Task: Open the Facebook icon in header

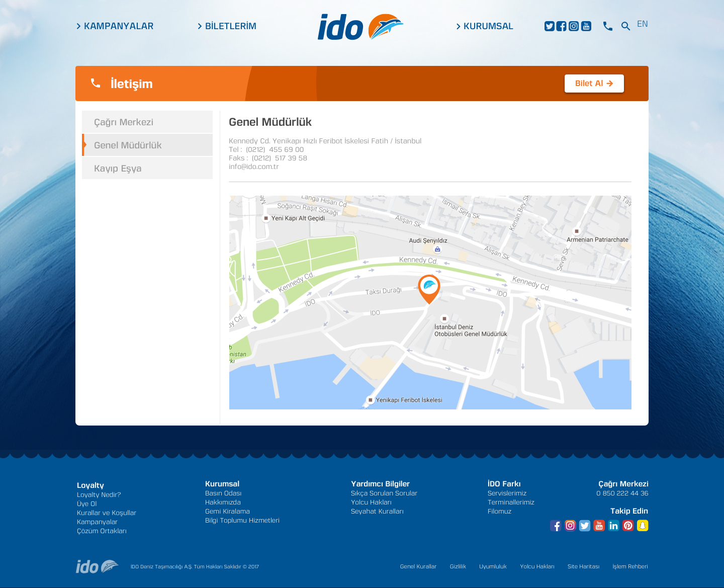Action: (562, 26)
